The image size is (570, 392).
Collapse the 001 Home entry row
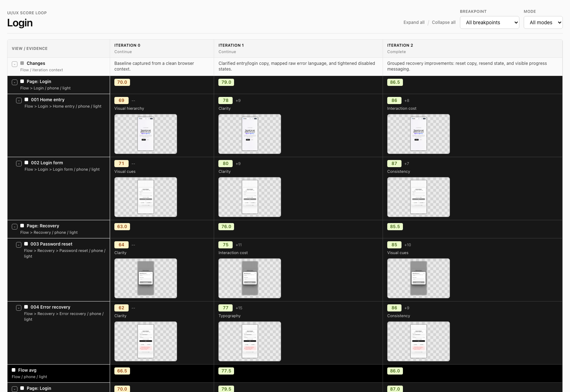pyautogui.click(x=19, y=100)
